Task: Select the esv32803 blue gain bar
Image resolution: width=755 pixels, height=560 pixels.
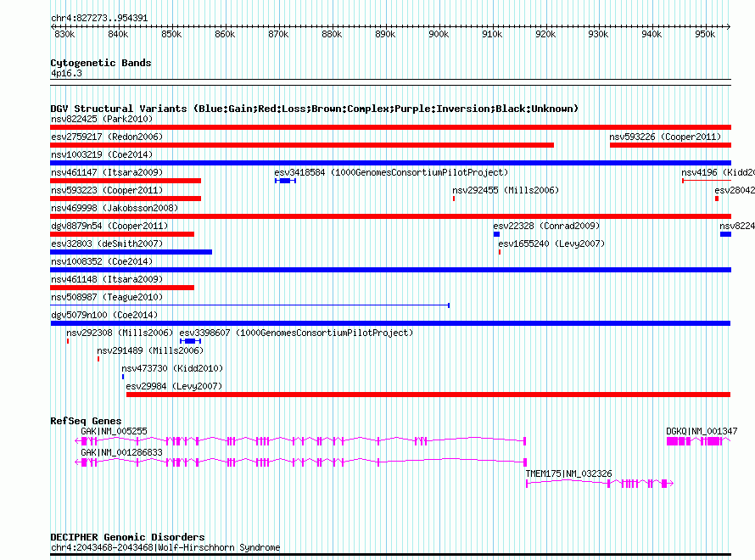Action: click(x=131, y=252)
